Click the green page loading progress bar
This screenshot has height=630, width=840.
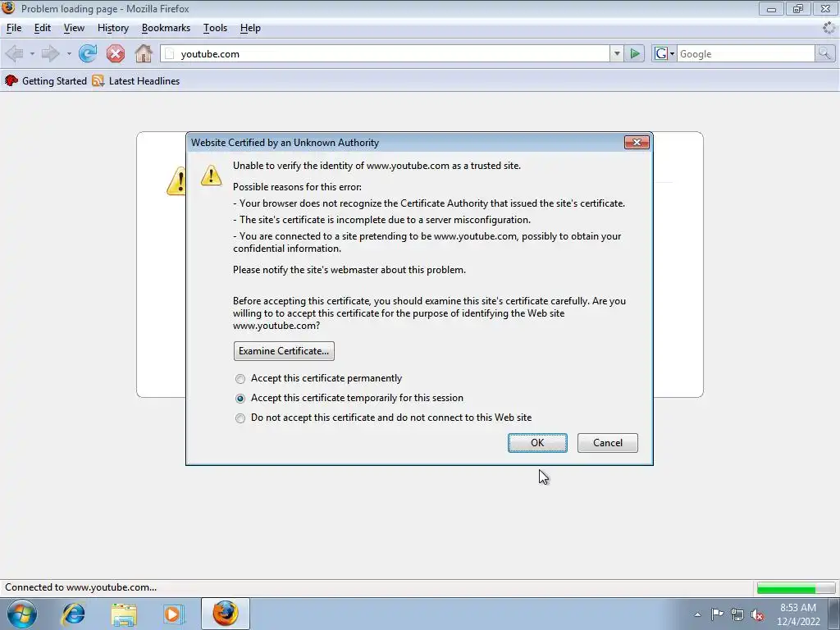[x=795, y=588]
